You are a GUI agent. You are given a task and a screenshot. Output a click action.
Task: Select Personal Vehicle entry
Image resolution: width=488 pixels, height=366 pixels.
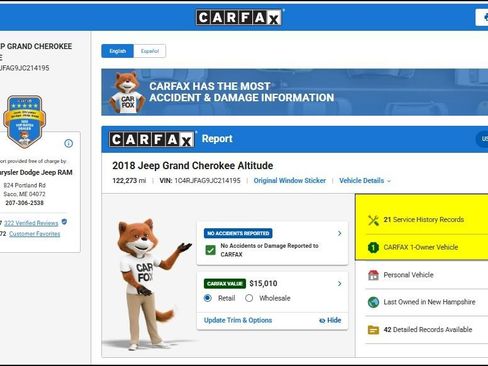[408, 275]
